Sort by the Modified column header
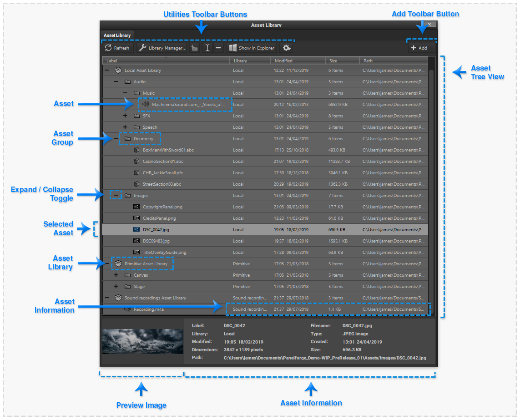Image resolution: width=520 pixels, height=420 pixels. pos(283,61)
